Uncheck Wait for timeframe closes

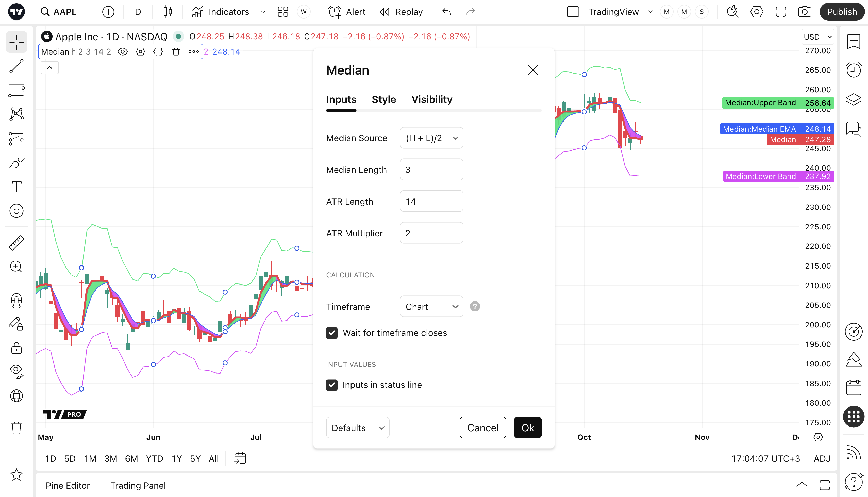(x=332, y=333)
